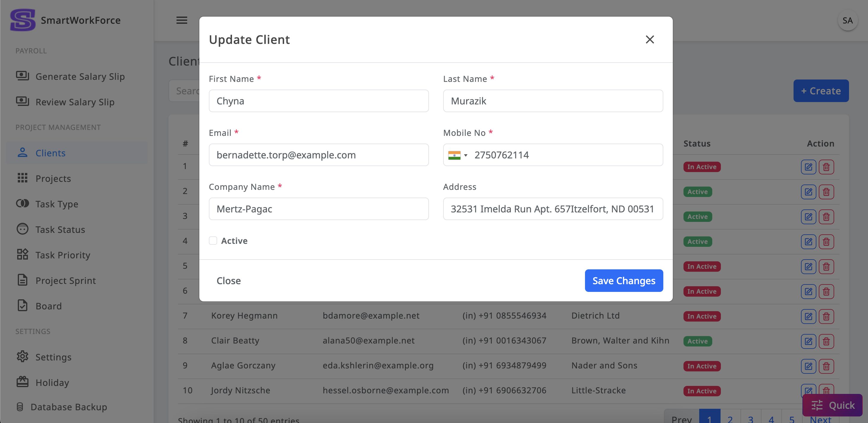Open the India flag country code dropdown
This screenshot has height=423, width=868.
458,155
